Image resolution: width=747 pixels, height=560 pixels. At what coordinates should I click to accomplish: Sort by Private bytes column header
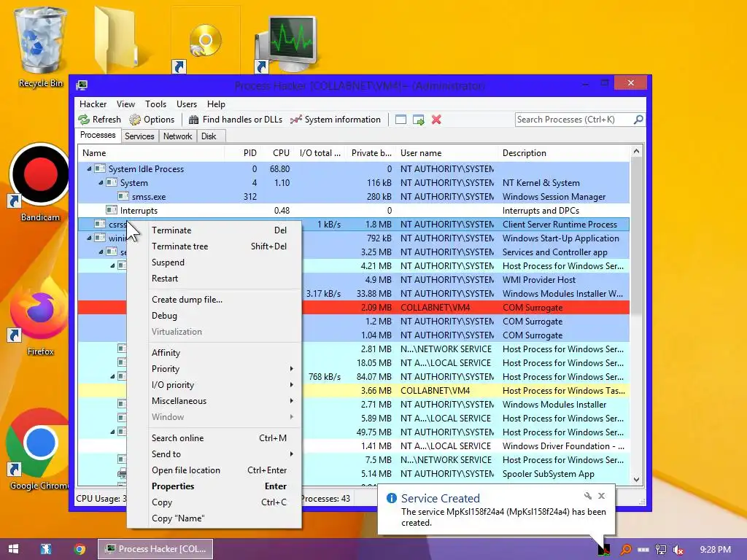[x=371, y=153]
